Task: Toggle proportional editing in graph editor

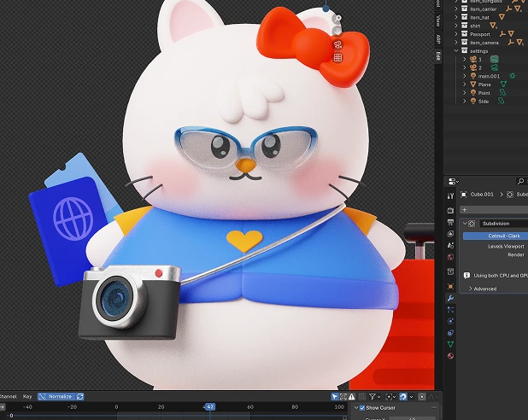Action: pos(421,397)
